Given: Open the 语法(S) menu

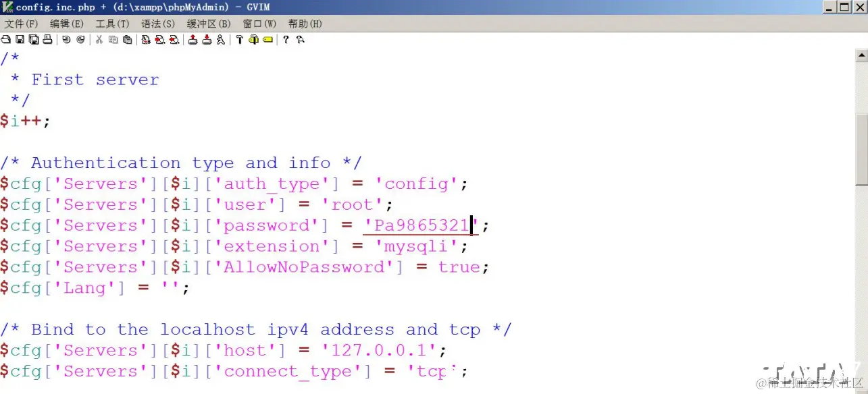Looking at the screenshot, I should point(158,24).
